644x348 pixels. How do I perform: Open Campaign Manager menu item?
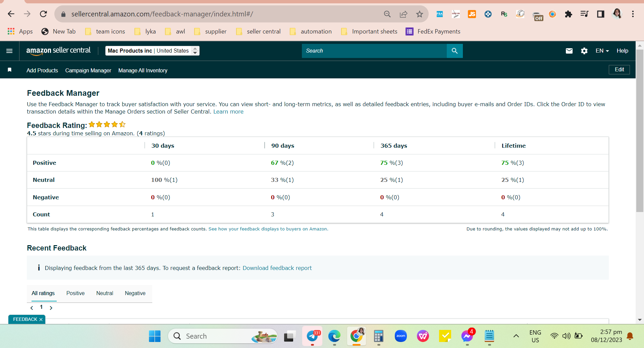click(88, 70)
